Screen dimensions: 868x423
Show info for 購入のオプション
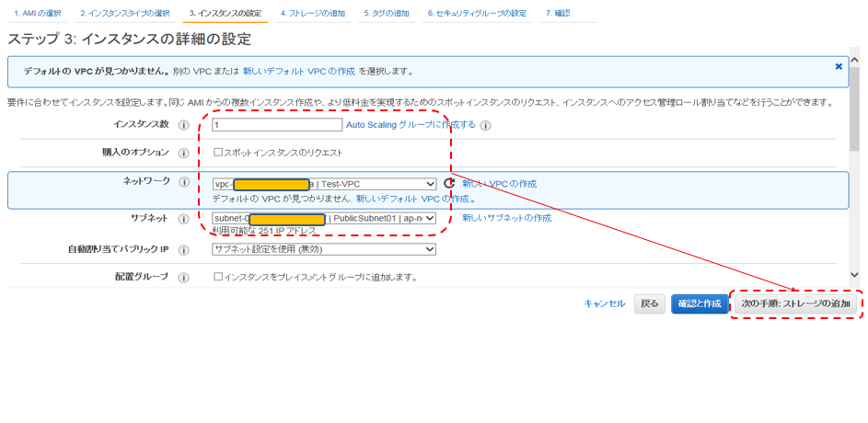(183, 154)
